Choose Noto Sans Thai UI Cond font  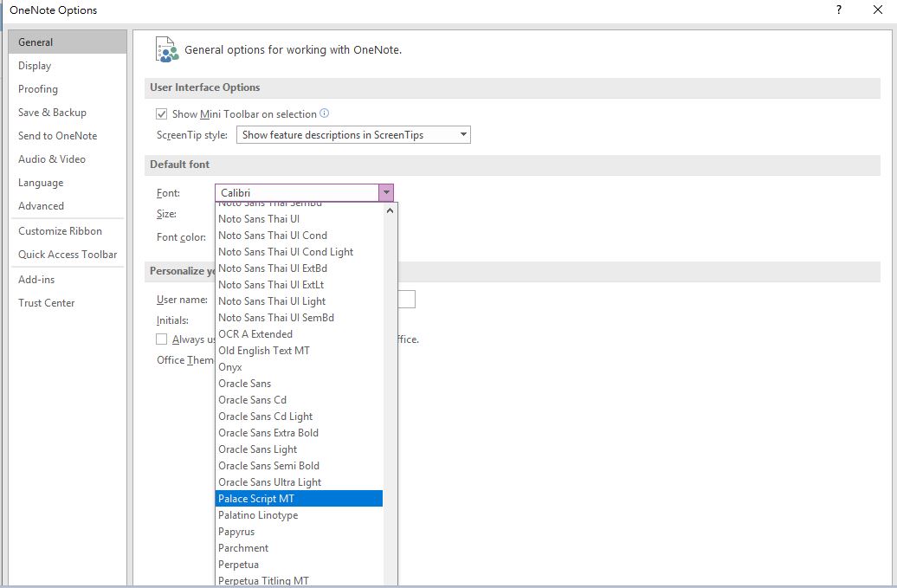click(300, 236)
